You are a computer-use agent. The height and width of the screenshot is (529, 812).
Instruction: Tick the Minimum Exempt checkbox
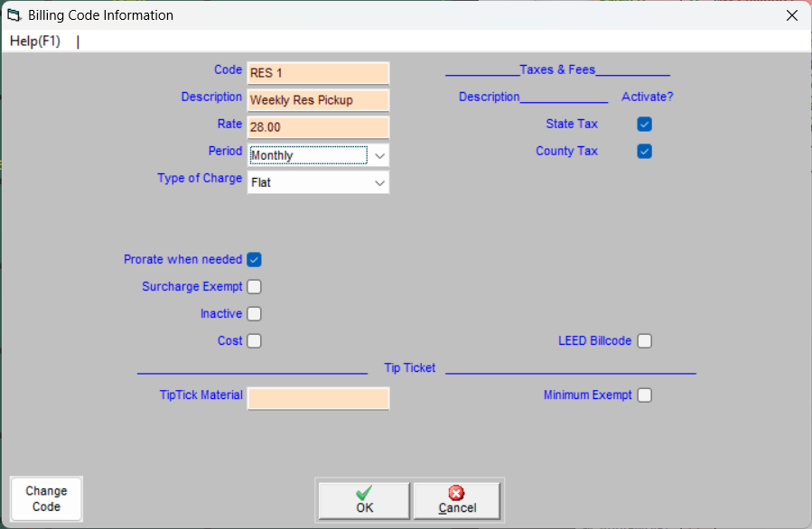tap(644, 395)
